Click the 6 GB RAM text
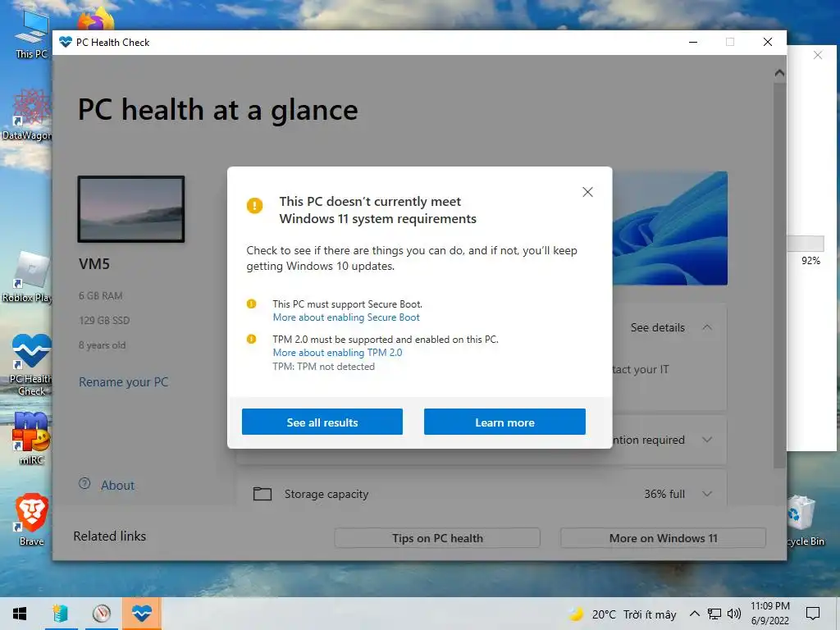 click(x=101, y=295)
